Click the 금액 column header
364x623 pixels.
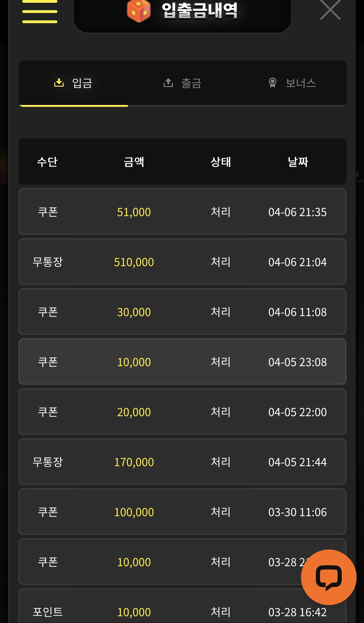point(134,162)
